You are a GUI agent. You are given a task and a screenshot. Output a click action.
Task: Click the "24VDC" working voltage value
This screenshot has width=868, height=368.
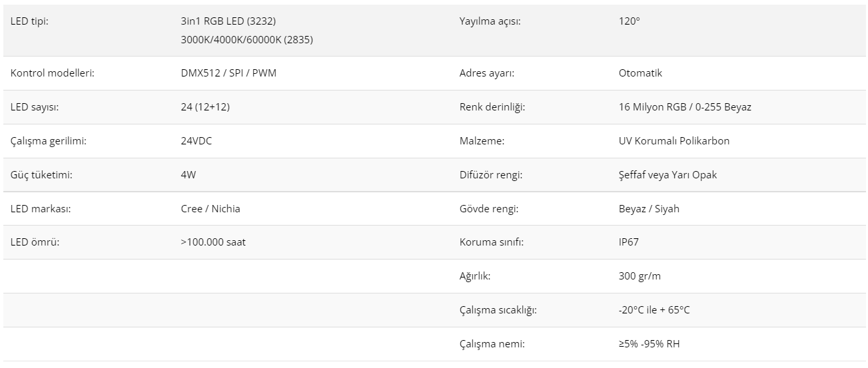coord(197,141)
